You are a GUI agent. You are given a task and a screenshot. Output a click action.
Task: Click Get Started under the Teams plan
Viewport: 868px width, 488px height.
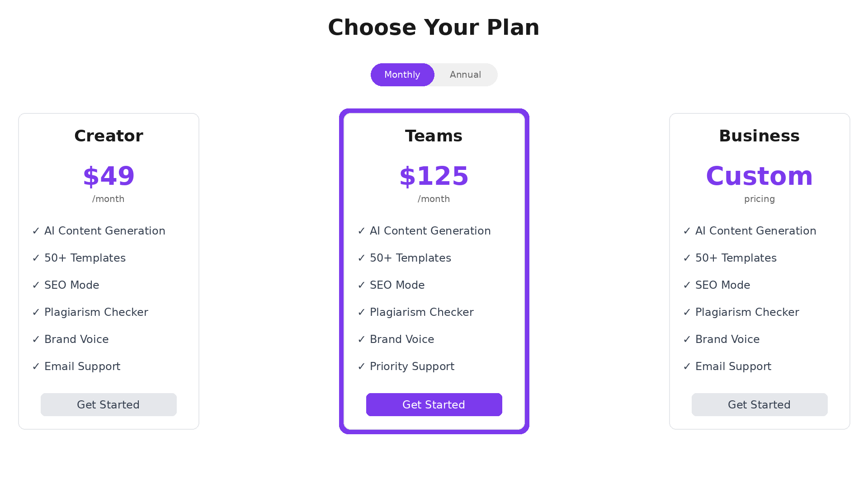(x=434, y=404)
